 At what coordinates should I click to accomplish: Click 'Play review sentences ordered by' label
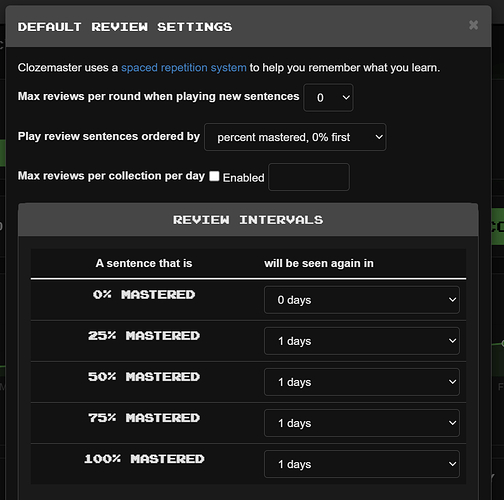109,136
